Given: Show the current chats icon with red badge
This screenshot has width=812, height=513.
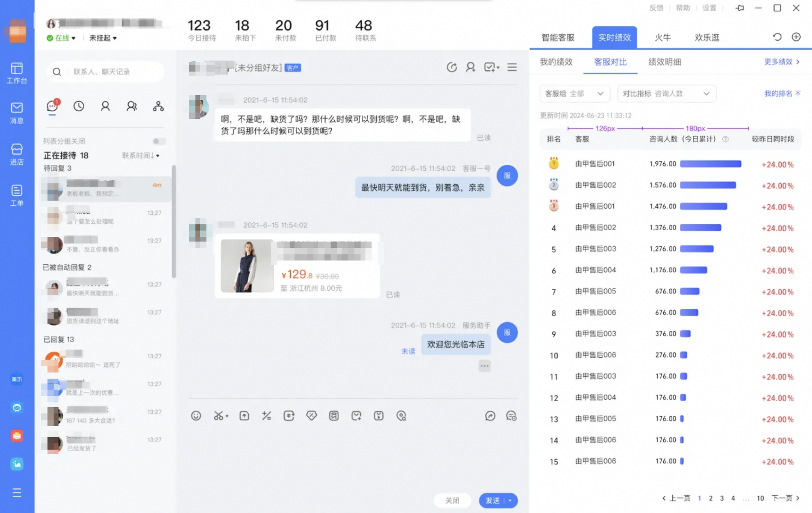Looking at the screenshot, I should (52, 106).
